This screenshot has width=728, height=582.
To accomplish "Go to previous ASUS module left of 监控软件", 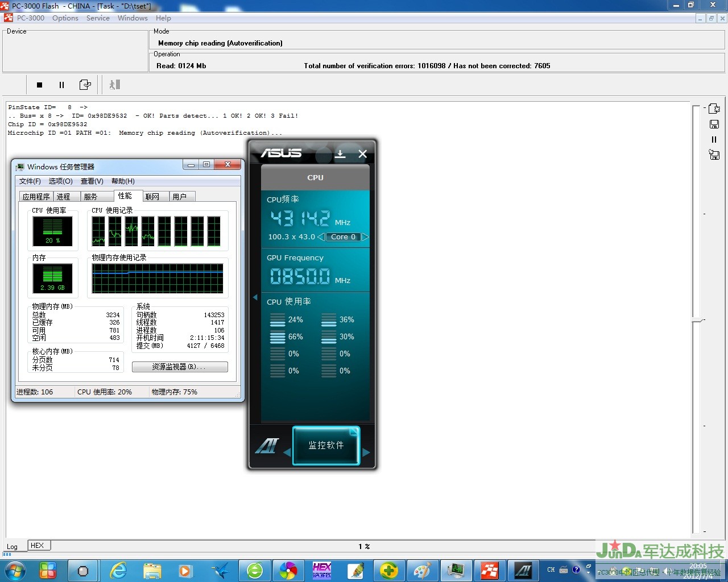I will (x=287, y=452).
